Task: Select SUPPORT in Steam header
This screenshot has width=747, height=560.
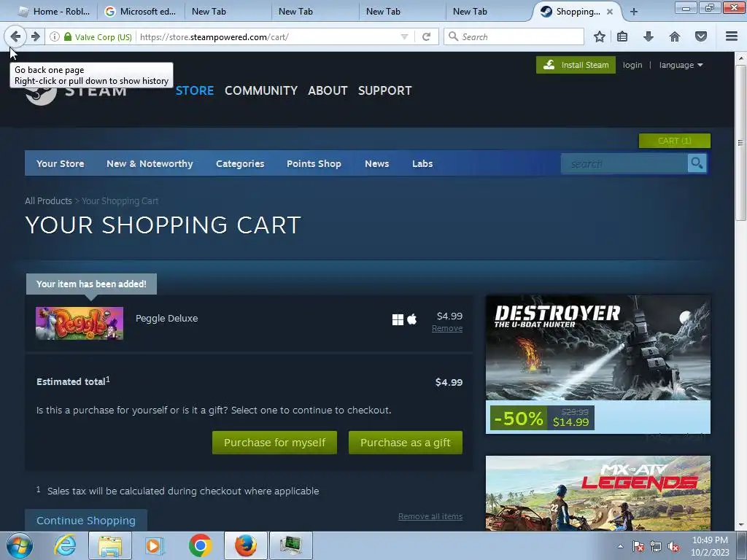Action: pyautogui.click(x=385, y=90)
